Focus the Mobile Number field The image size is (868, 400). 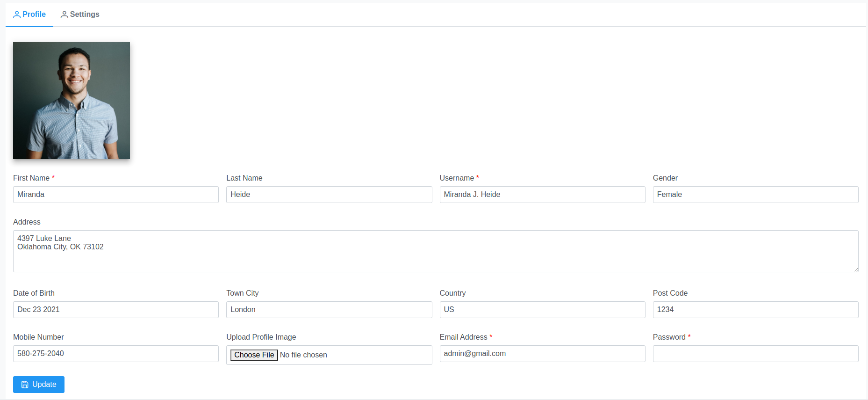click(x=115, y=354)
